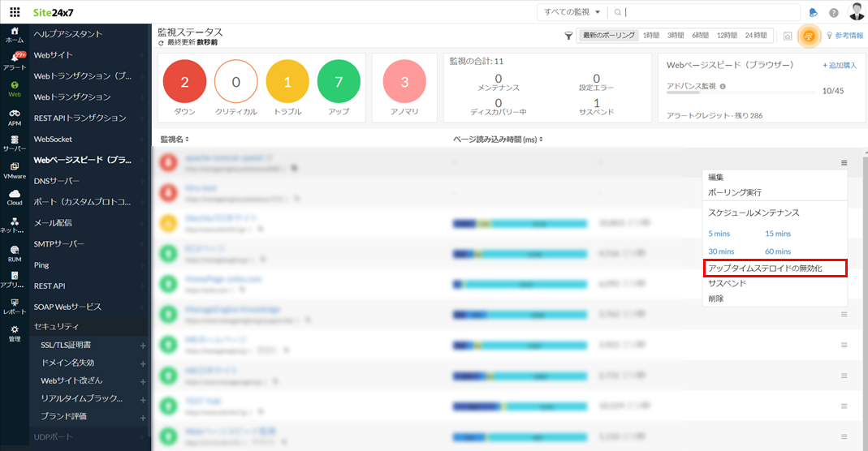Viewport: 868px width, 451px height.
Task: Schedule 60 mins maintenance
Action: tap(778, 251)
